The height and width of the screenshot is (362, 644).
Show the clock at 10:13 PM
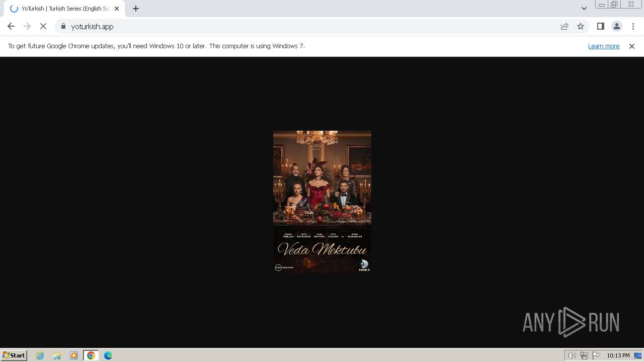(x=618, y=355)
